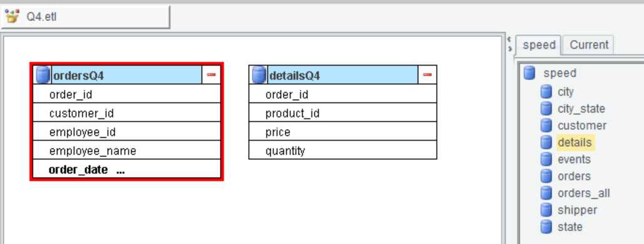Select orders_all in the database tree
This screenshot has width=644, height=244.
(583, 193)
